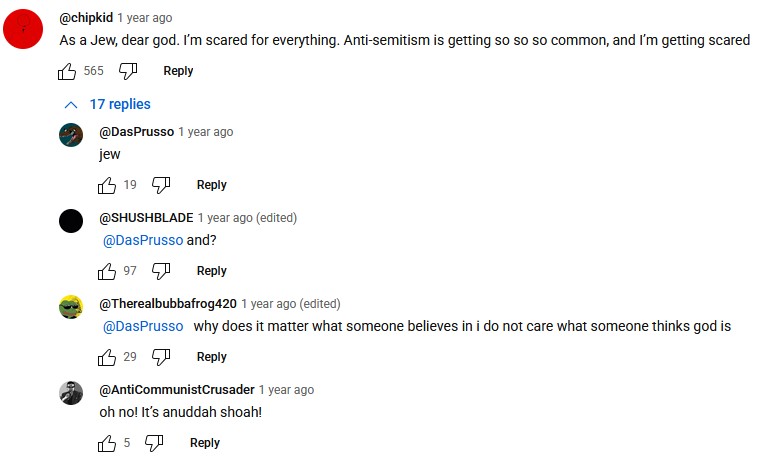
Task: Like @SHUSHBLADE's reply
Action: click(108, 271)
